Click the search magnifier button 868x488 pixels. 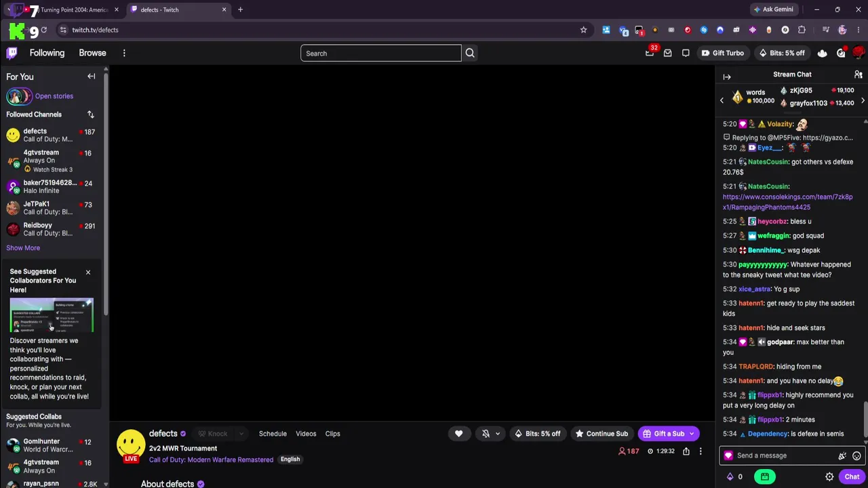pyautogui.click(x=470, y=53)
